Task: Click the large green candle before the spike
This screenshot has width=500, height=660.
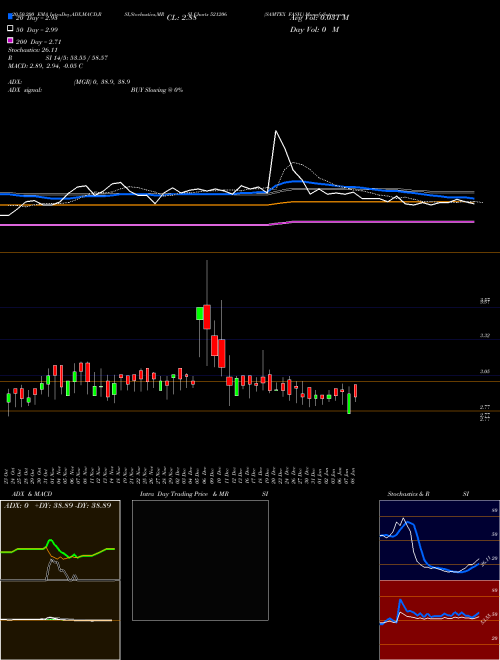Action: click(199, 314)
